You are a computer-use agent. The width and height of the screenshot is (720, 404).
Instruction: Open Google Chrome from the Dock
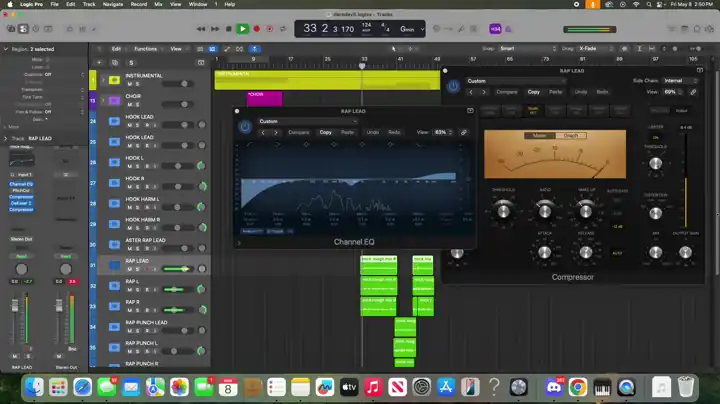tap(578, 387)
